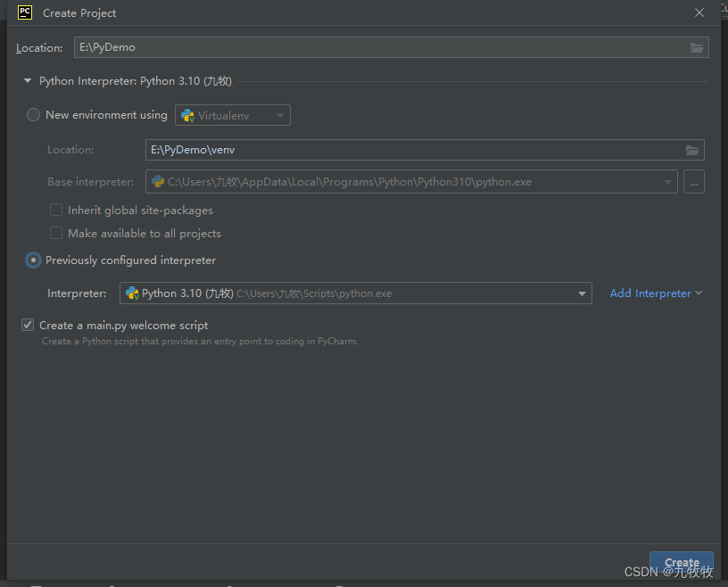The image size is (728, 587).
Task: Browse folder for venv Location field
Action: point(692,150)
